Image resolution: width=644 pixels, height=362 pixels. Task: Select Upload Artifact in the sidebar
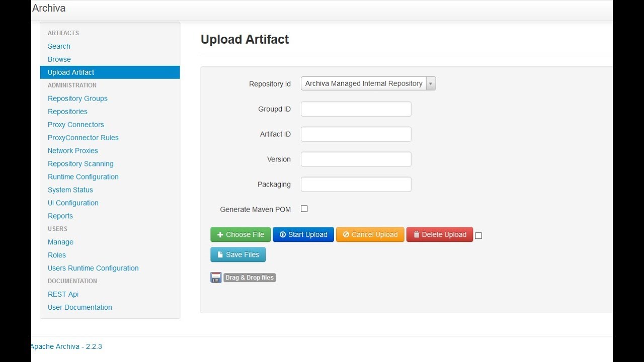[x=110, y=72]
